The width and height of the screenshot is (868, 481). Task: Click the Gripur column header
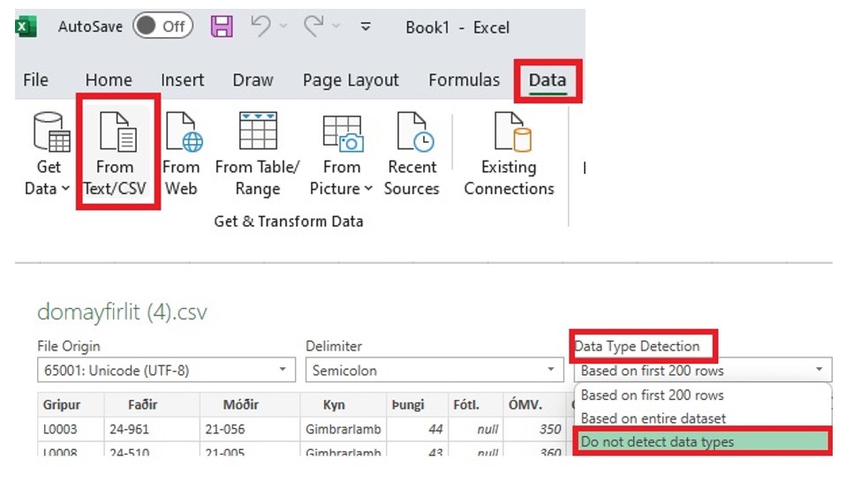[x=71, y=404]
